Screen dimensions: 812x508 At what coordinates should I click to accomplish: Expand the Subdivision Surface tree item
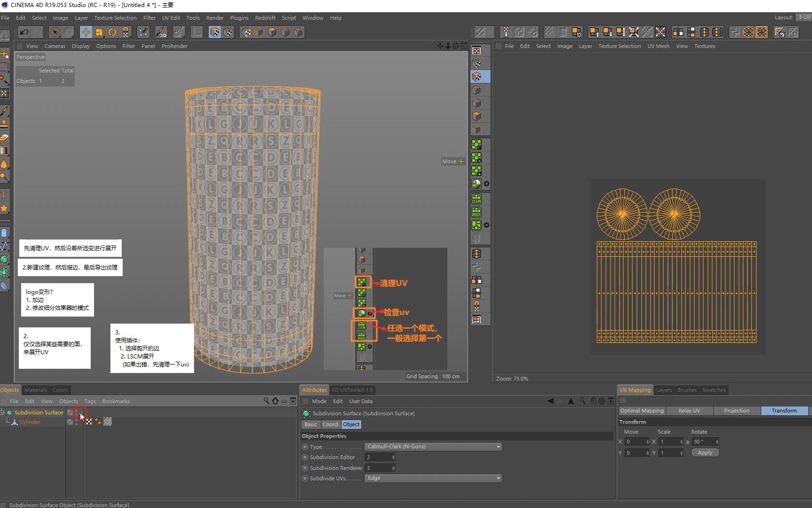tap(3, 413)
